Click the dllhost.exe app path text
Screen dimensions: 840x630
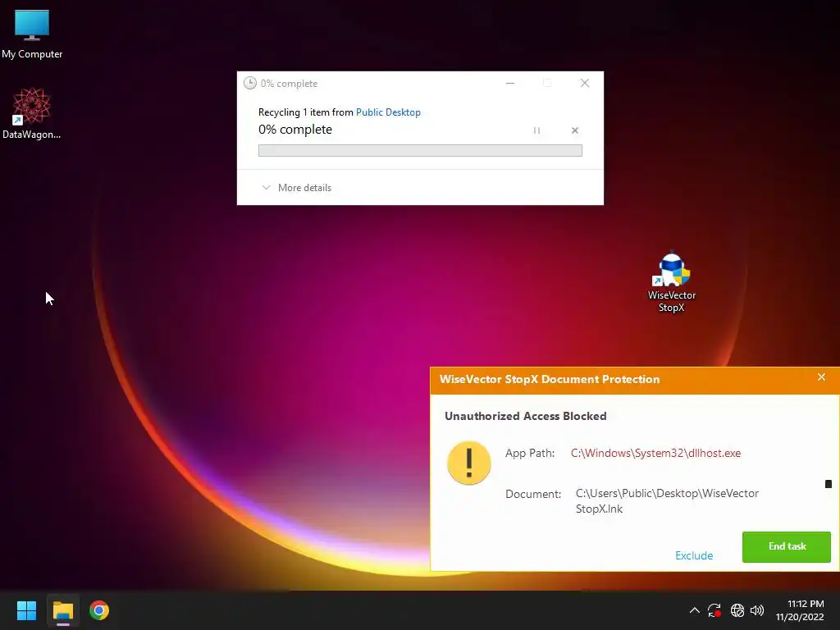655,453
